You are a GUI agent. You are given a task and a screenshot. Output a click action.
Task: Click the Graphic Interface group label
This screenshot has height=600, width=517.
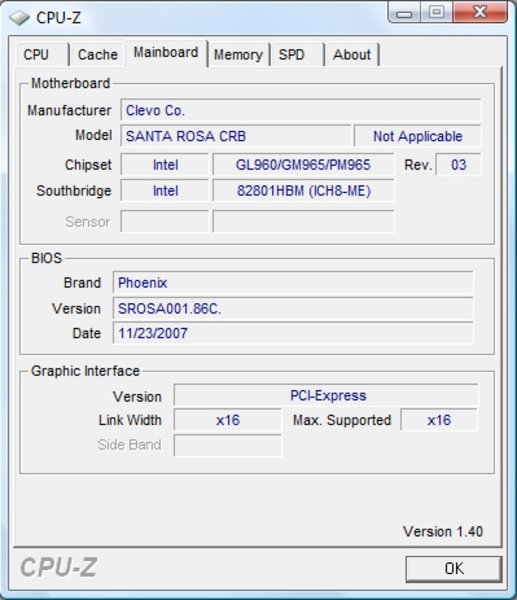(x=85, y=371)
